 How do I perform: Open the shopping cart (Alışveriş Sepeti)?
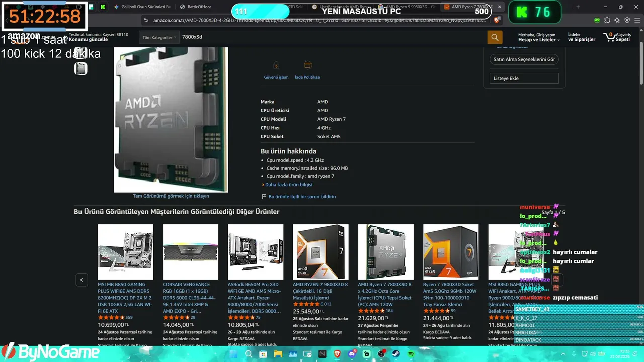click(x=617, y=37)
